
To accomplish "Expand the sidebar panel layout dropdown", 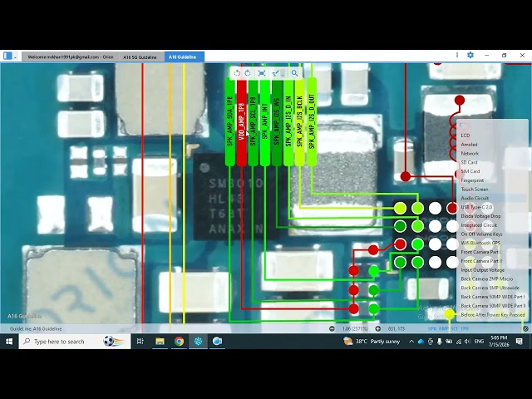I will pyautogui.click(x=15, y=57).
